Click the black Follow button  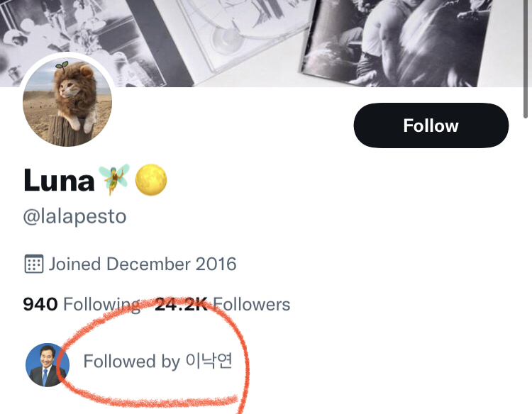point(431,125)
